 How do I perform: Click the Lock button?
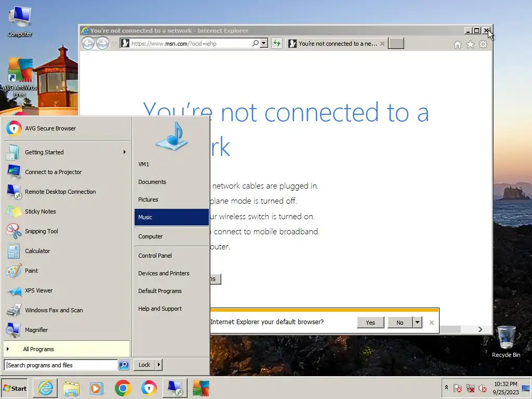[x=144, y=365]
